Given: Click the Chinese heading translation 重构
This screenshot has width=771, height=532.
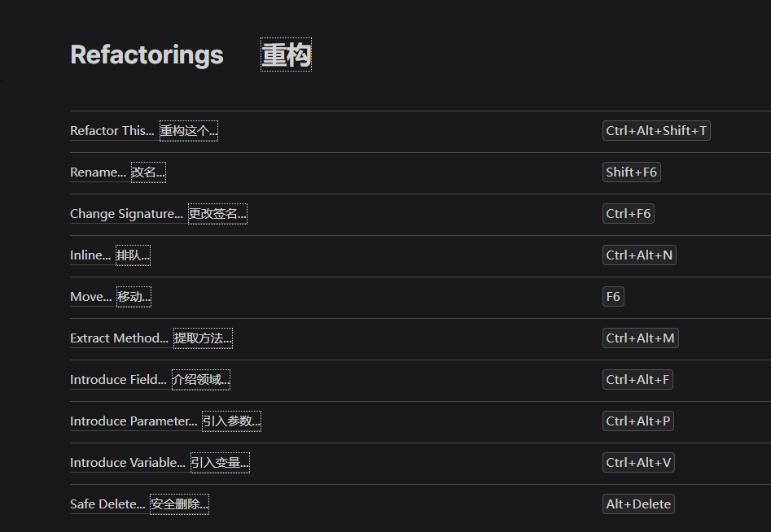Looking at the screenshot, I should click(x=286, y=55).
